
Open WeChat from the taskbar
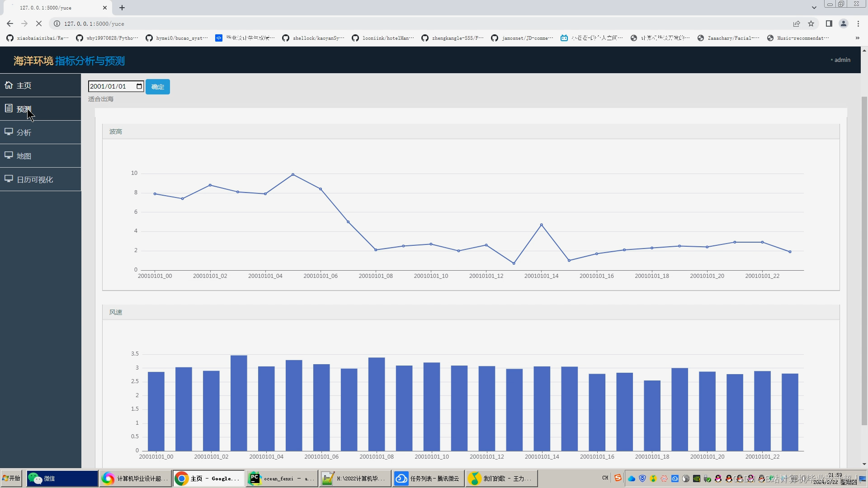tap(62, 479)
